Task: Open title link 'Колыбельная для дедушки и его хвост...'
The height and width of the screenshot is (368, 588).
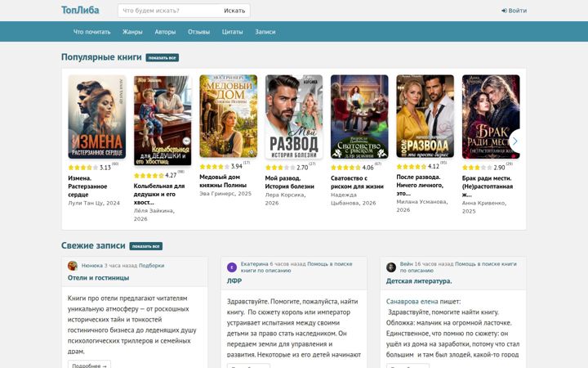Action: [159, 194]
